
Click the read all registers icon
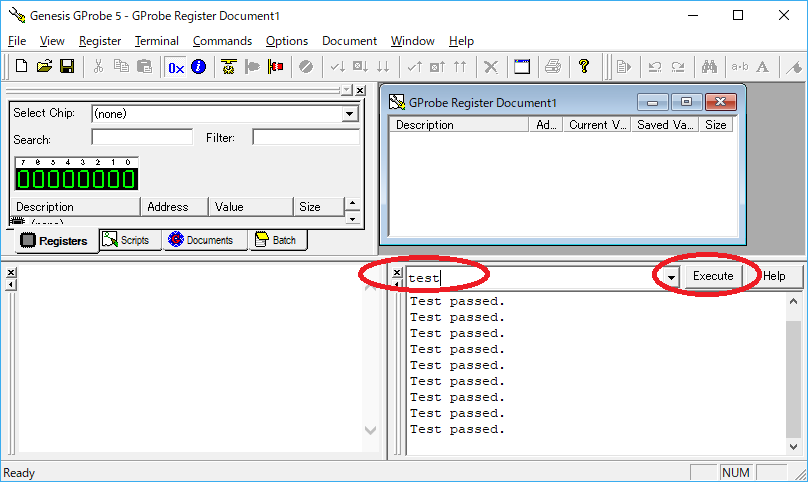point(383,67)
